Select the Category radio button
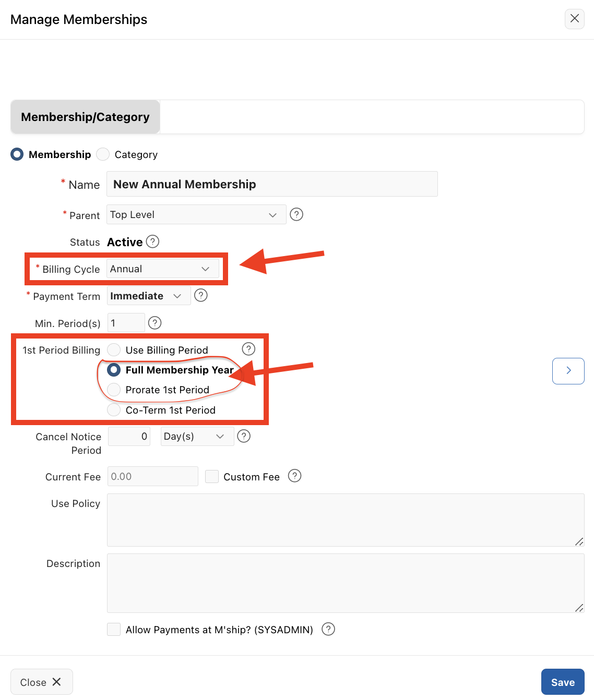This screenshot has height=700, width=594. (103, 154)
